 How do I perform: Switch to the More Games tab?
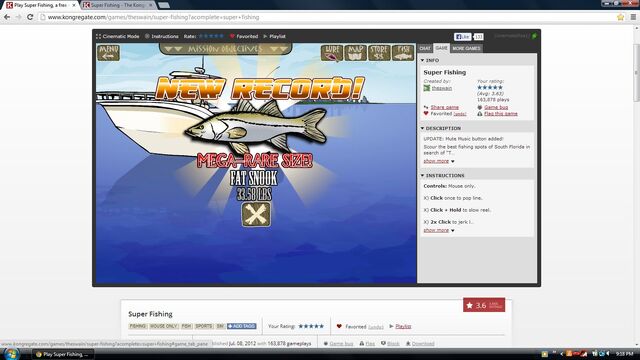coord(466,48)
